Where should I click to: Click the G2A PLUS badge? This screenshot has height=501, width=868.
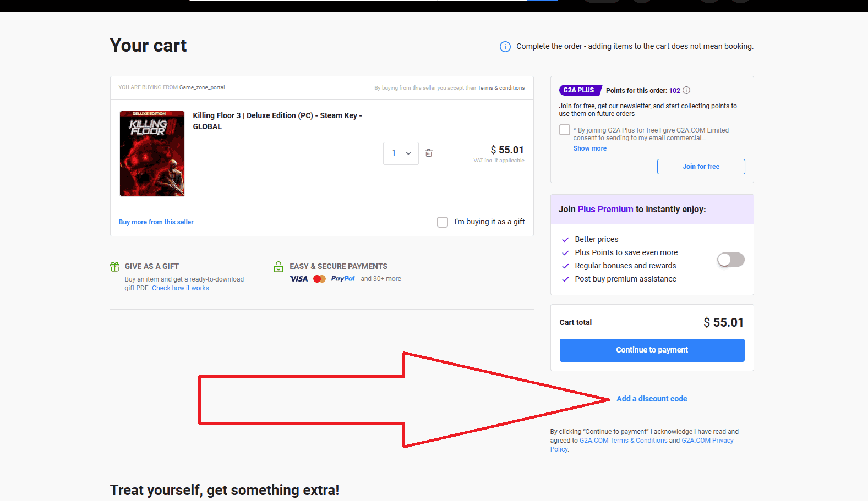click(579, 90)
